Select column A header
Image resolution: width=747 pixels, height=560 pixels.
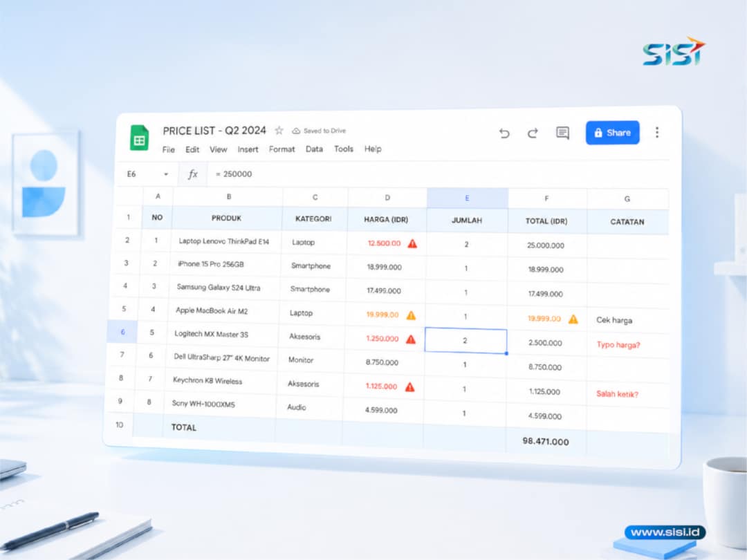tap(158, 196)
